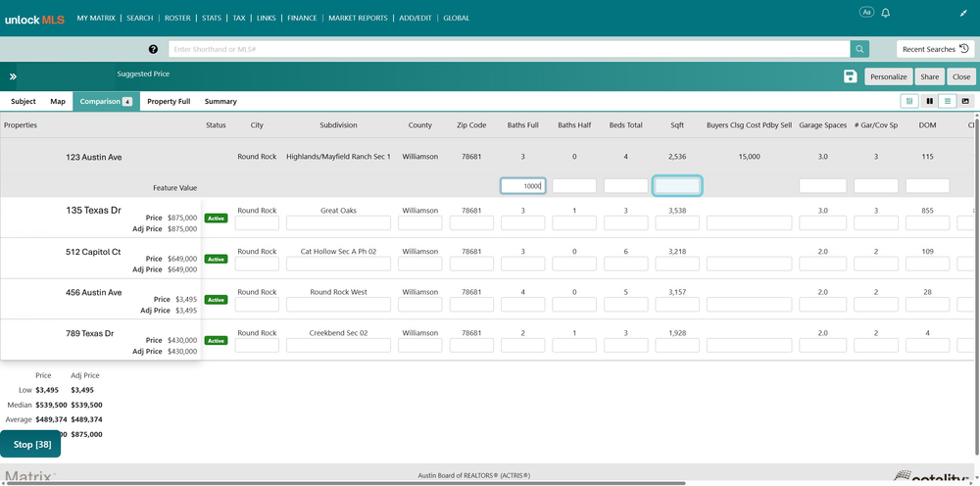Toggle the adjustments sliders view icon
The width and height of the screenshot is (980, 486).
(909, 101)
